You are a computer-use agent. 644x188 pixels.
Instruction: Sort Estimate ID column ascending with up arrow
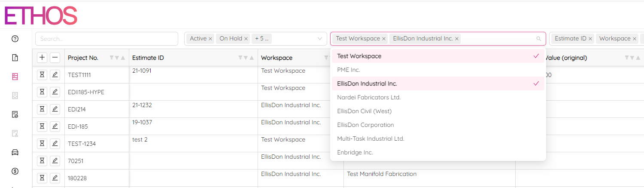click(252, 58)
